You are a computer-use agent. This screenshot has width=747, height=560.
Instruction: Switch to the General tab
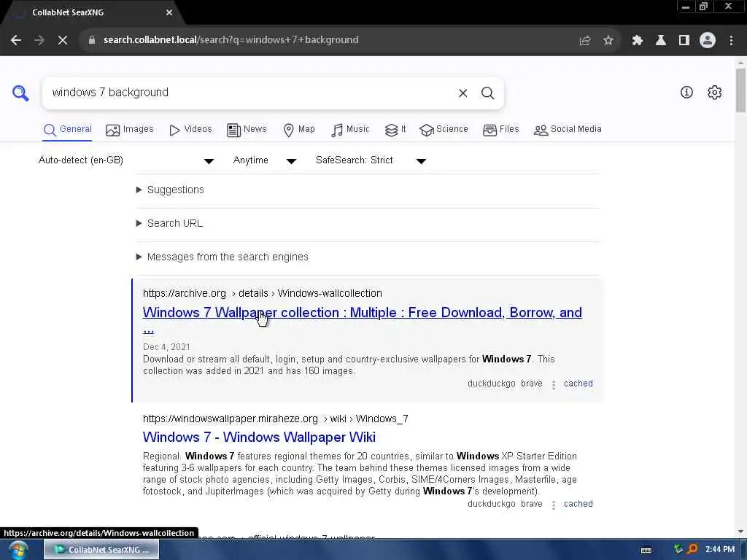click(67, 130)
